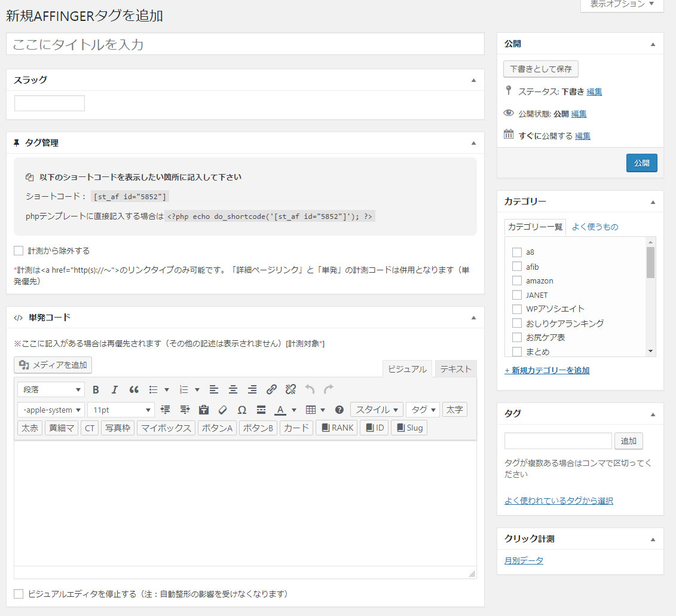The height and width of the screenshot is (616, 676).
Task: Click メディアを追加 button
Action: (x=53, y=365)
